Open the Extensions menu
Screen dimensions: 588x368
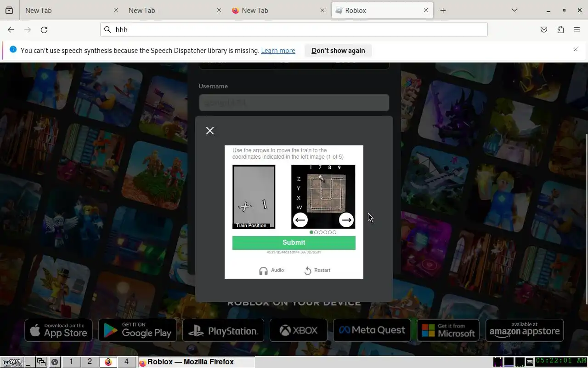point(560,29)
